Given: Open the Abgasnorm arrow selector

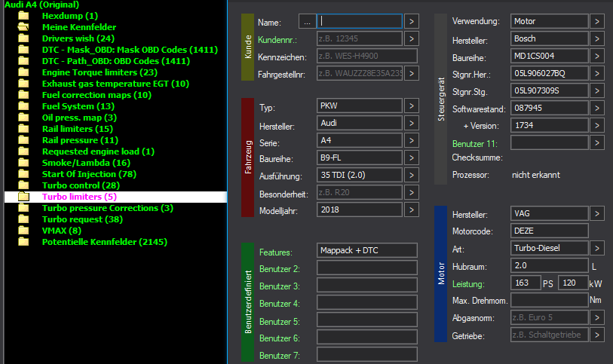Looking at the screenshot, I should point(597,317).
